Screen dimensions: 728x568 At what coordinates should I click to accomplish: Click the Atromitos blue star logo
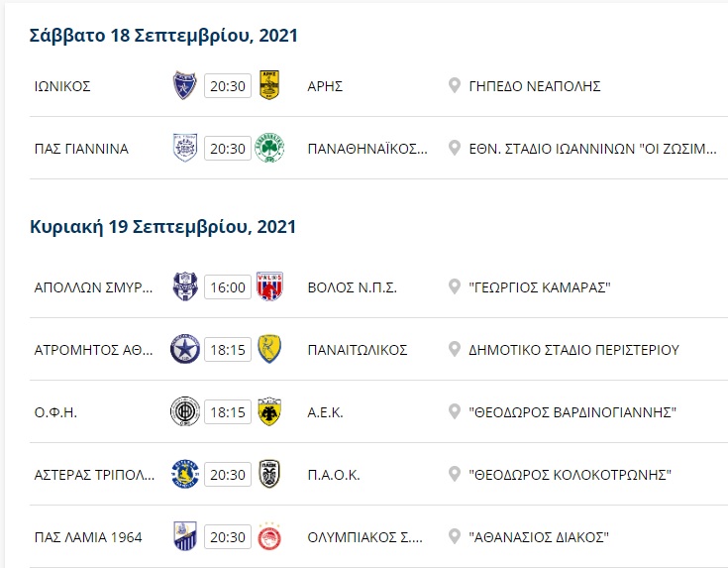click(185, 349)
